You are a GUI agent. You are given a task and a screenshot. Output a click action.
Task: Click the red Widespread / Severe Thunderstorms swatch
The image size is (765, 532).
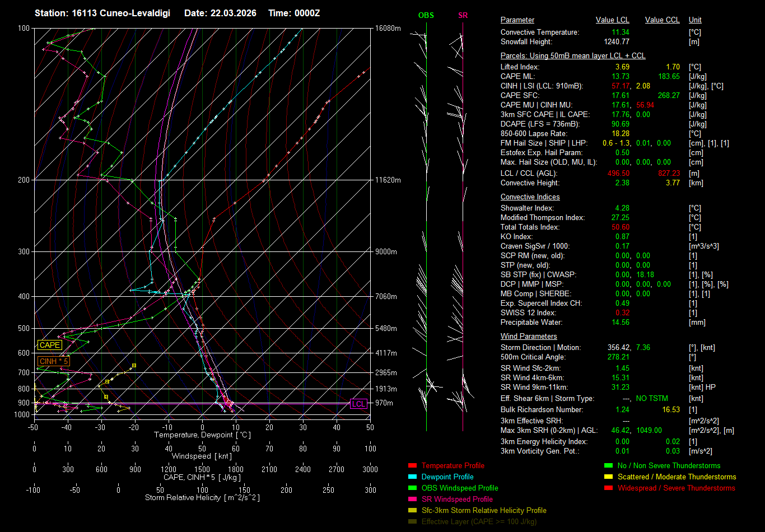(x=608, y=488)
